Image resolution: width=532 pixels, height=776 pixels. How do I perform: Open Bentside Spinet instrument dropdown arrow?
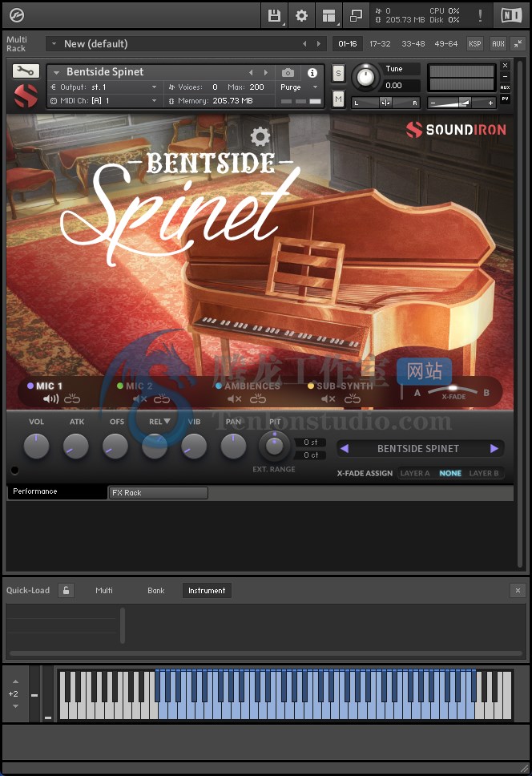click(56, 72)
